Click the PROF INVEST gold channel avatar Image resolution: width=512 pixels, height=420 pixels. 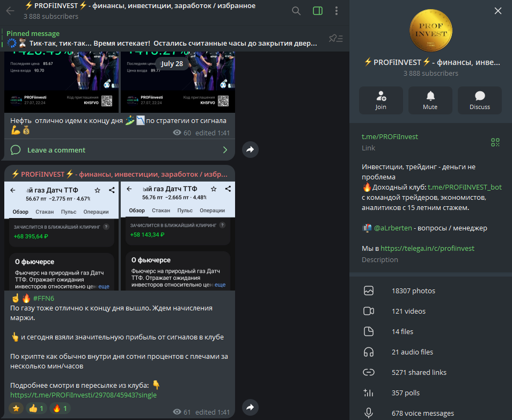pyautogui.click(x=431, y=30)
